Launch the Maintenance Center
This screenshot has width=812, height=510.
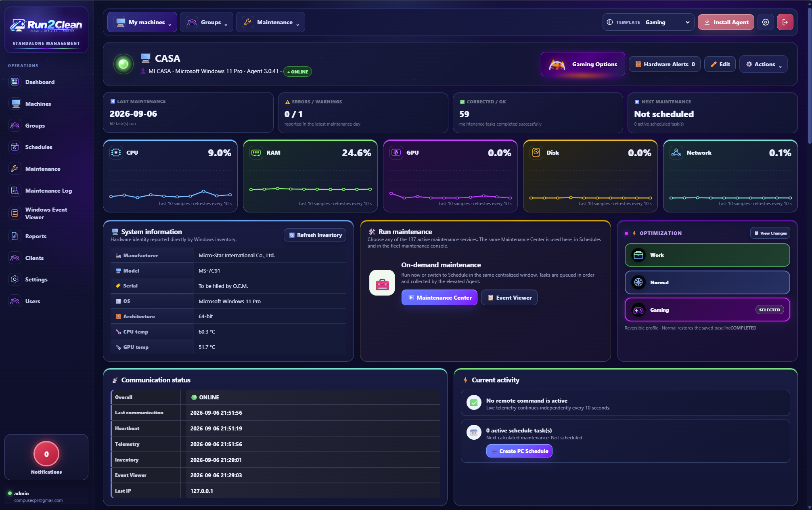click(439, 298)
